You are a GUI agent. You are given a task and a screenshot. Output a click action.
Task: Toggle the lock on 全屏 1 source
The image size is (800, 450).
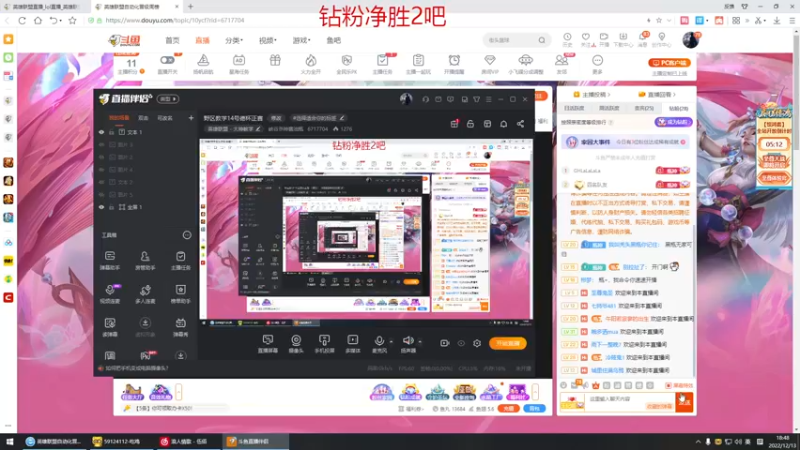[x=111, y=207]
